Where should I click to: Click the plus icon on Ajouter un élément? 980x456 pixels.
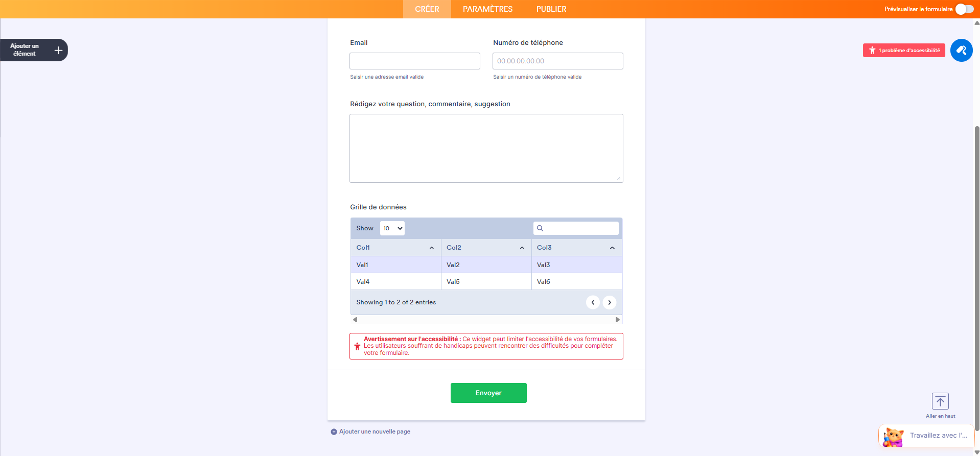(58, 50)
